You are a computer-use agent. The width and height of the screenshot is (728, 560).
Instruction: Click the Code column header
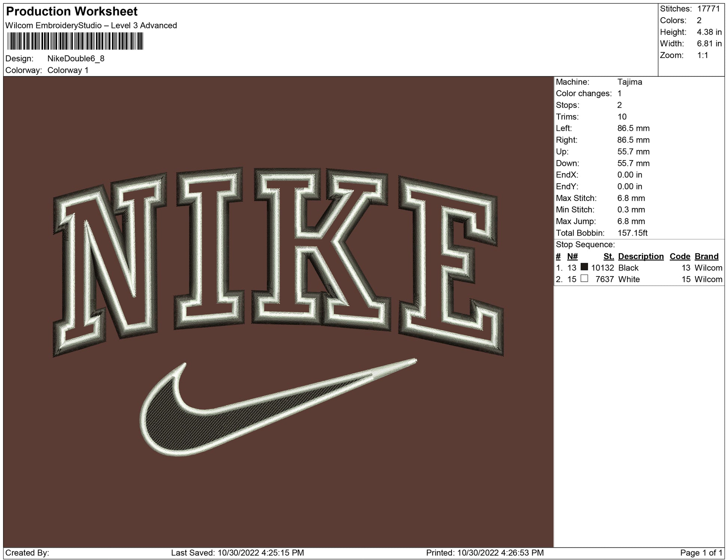680,256
